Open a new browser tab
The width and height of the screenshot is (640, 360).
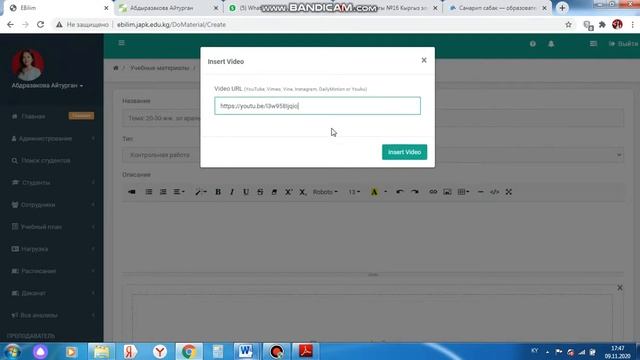[x=562, y=8]
